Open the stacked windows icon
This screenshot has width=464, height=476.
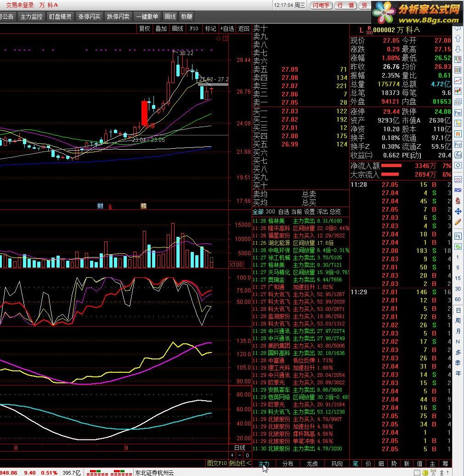(458, 102)
